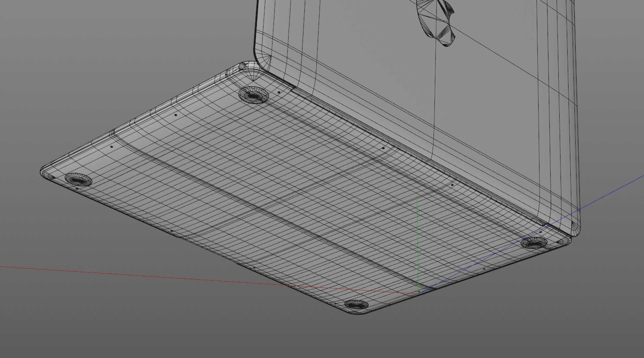644x358 pixels.
Task: Select the topmost rubber foot near the hinge
Action: [x=254, y=94]
